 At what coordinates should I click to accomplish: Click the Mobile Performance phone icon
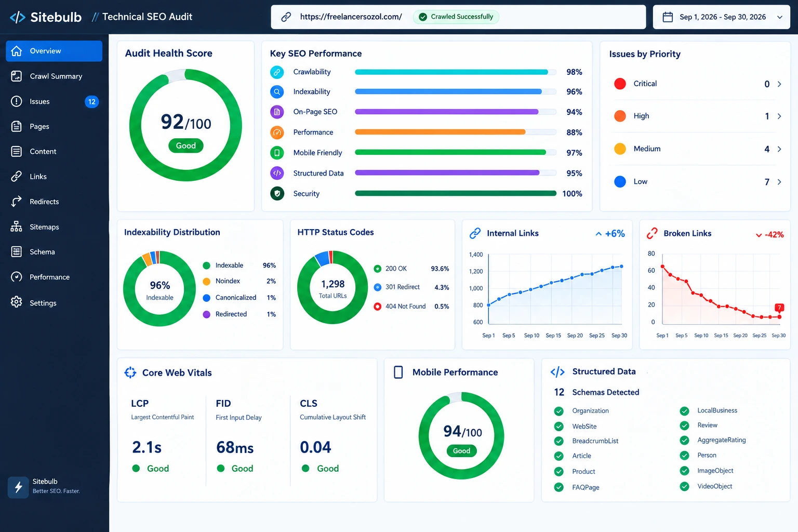pyautogui.click(x=398, y=372)
